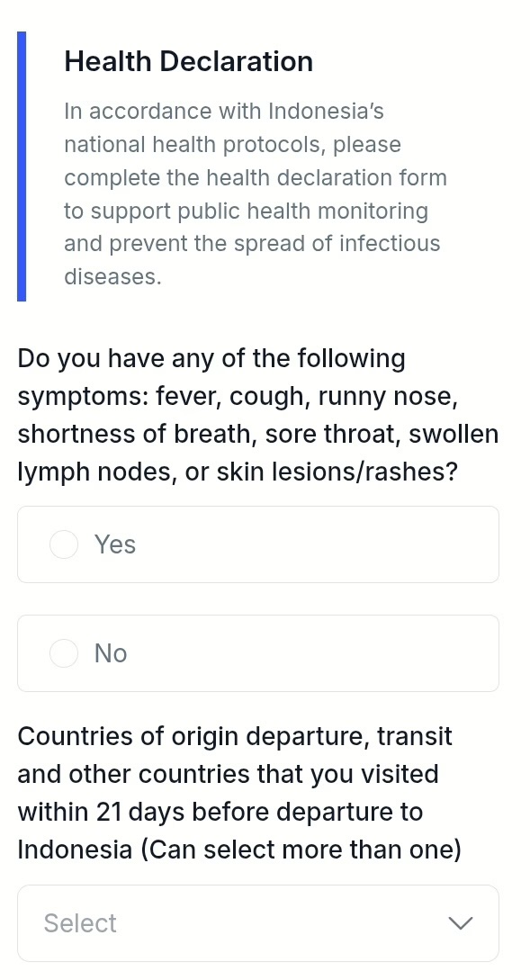
Task: Click the No option card label
Action: pyautogui.click(x=111, y=653)
